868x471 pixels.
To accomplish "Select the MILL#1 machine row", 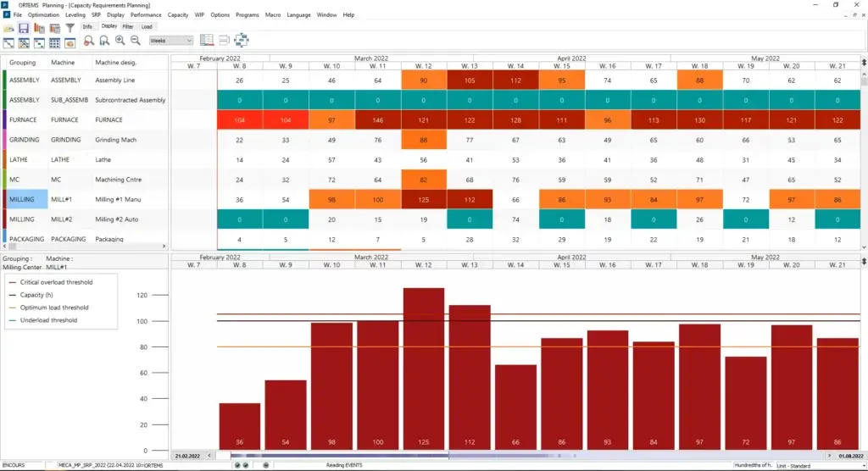I will point(65,199).
